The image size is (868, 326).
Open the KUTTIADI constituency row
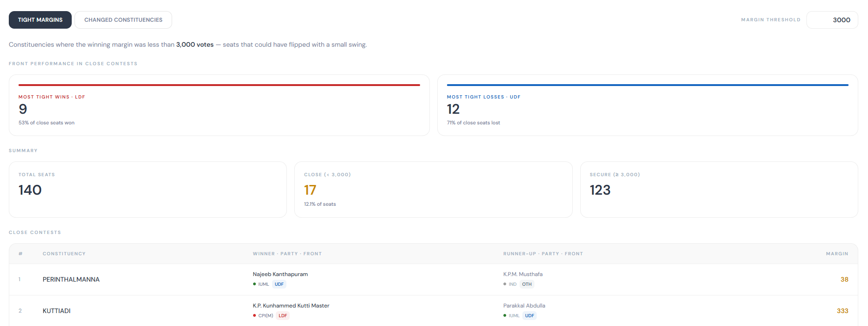[56, 311]
